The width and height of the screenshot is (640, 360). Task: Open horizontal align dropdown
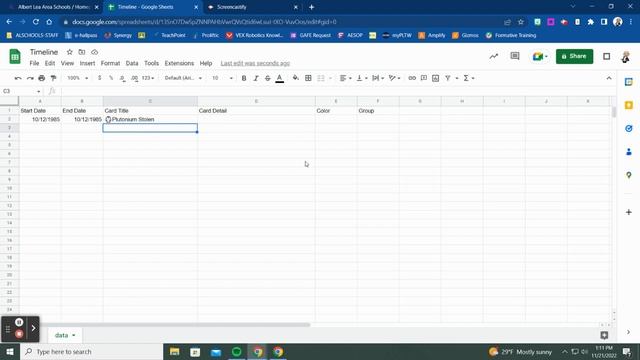click(345, 78)
